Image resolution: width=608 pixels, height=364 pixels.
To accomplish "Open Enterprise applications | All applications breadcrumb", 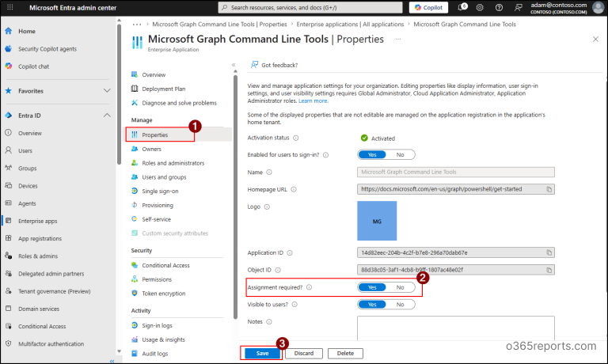I will 350,24.
